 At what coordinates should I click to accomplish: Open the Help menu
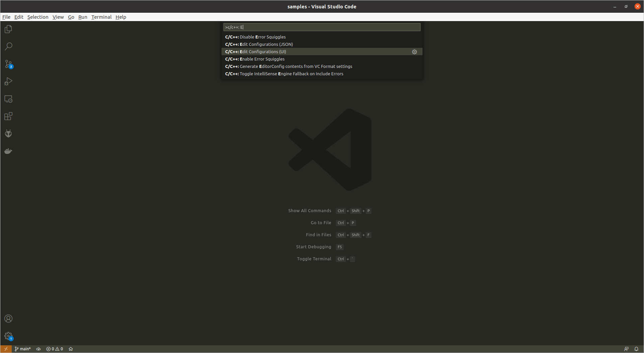point(121,17)
